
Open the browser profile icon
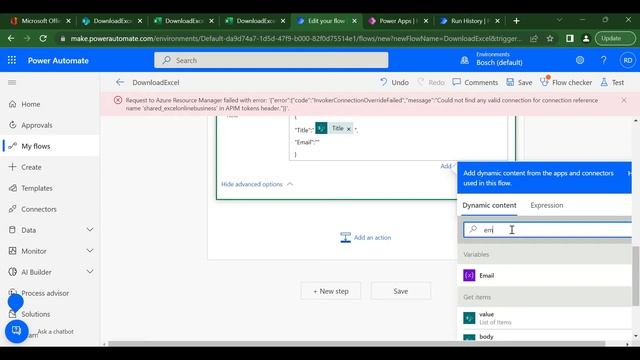click(586, 38)
